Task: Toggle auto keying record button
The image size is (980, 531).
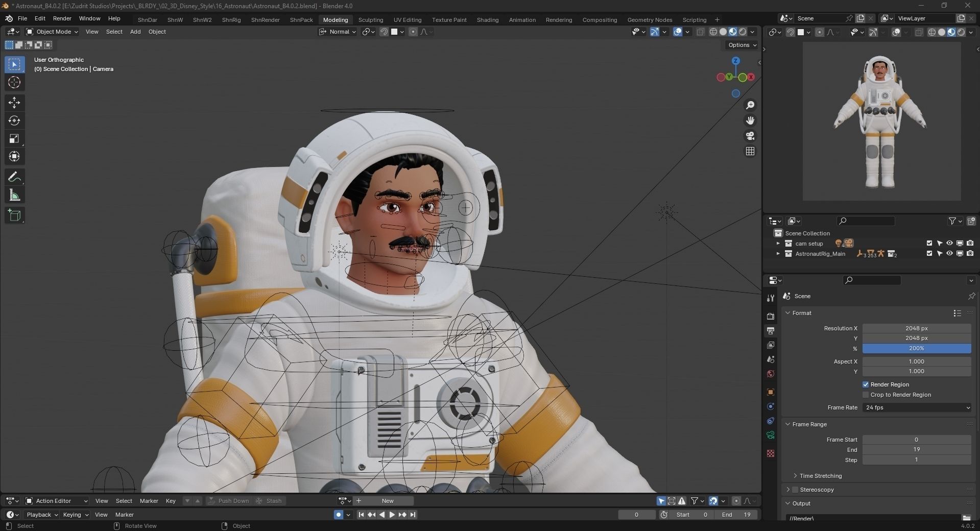Action: click(338, 515)
